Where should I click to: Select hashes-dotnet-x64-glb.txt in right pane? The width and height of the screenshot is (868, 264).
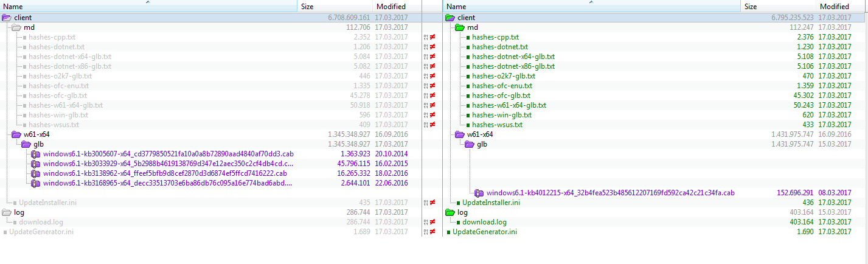(513, 57)
